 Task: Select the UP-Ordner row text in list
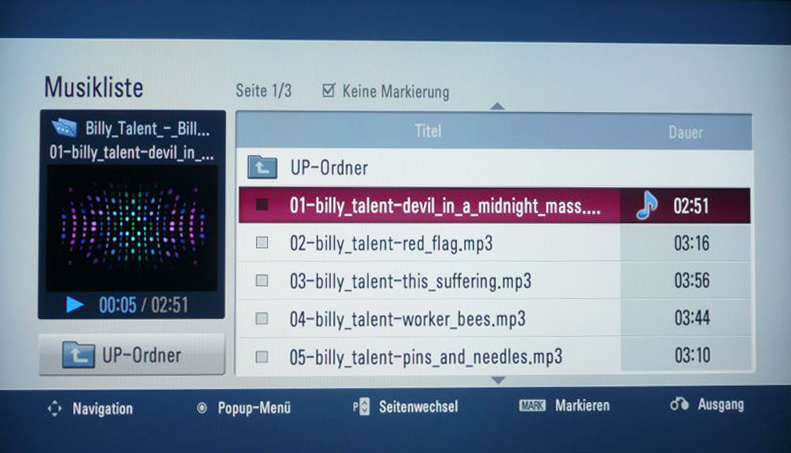(x=329, y=168)
